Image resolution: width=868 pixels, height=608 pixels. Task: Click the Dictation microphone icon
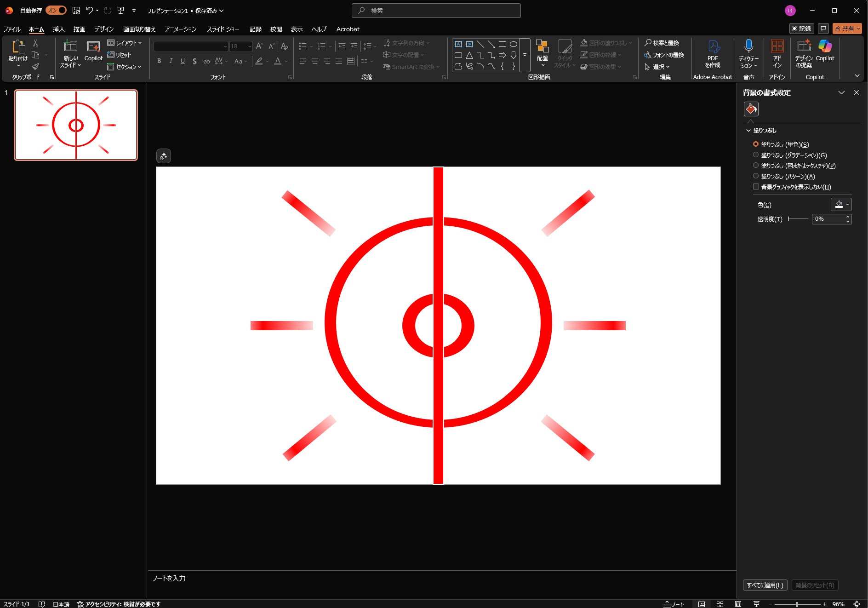click(x=748, y=46)
